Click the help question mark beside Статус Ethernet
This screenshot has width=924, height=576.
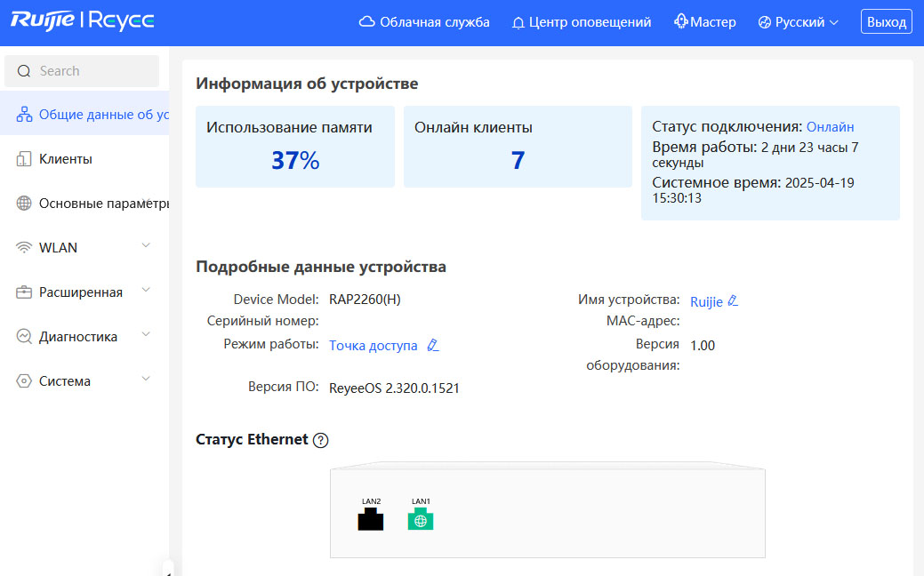coord(321,440)
